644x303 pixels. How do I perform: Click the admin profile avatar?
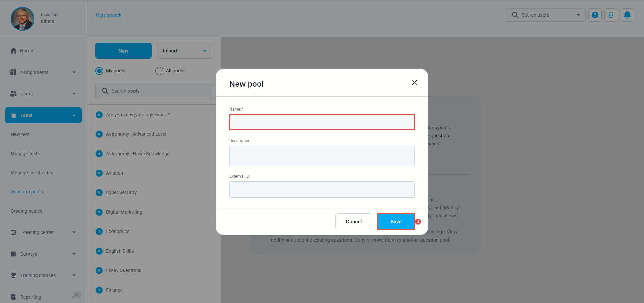tap(22, 19)
